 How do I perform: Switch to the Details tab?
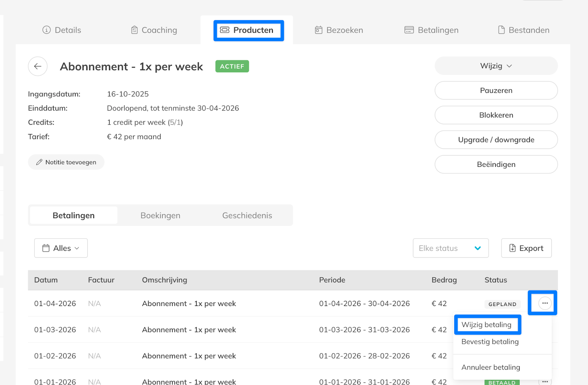pos(62,30)
